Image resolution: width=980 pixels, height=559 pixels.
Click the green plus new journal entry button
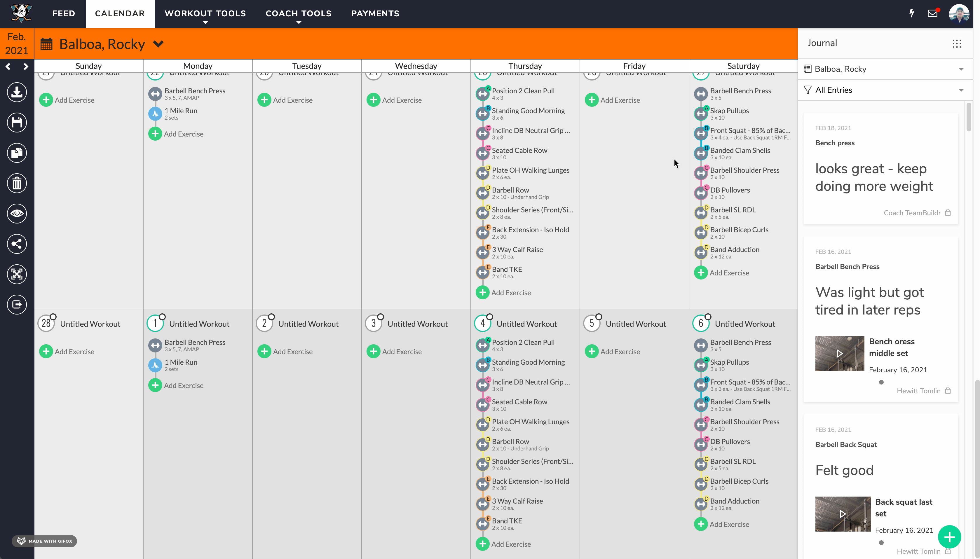tap(949, 537)
